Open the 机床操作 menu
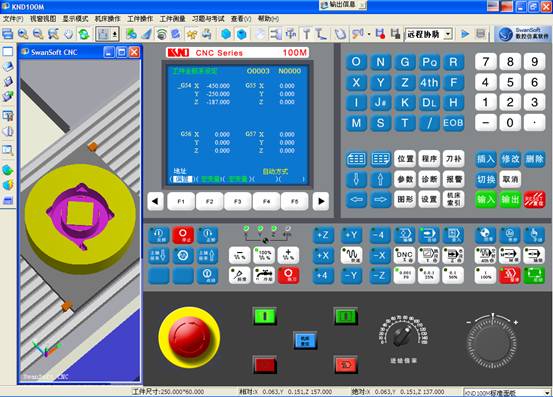 tap(107, 19)
